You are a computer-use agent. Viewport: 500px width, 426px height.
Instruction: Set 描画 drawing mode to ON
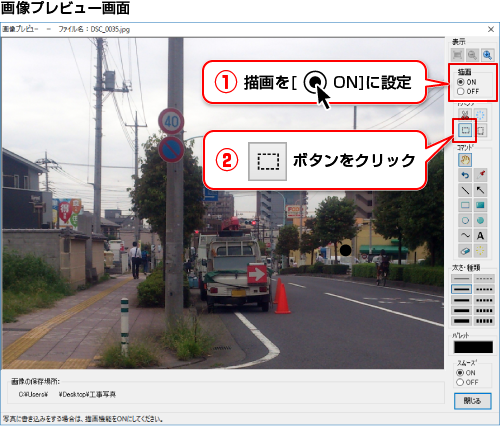[x=467, y=82]
